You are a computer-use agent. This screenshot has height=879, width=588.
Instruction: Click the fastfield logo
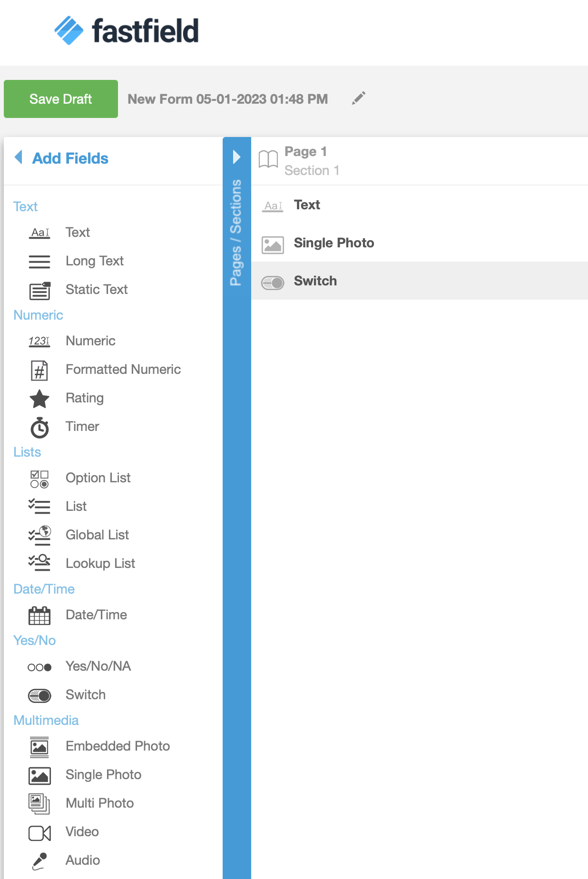127,31
